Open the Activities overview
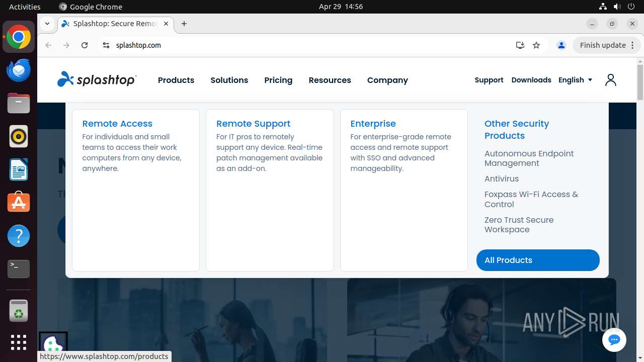The height and width of the screenshot is (362, 644). (25, 7)
